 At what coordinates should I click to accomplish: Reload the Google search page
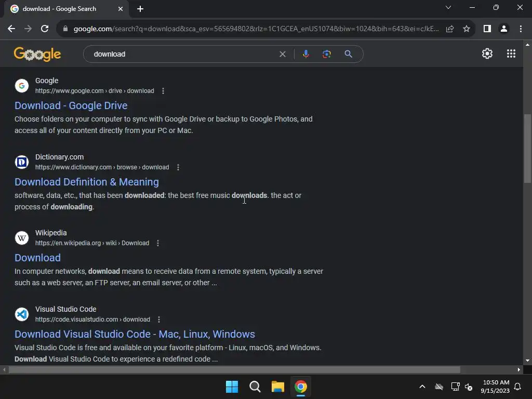(x=45, y=29)
